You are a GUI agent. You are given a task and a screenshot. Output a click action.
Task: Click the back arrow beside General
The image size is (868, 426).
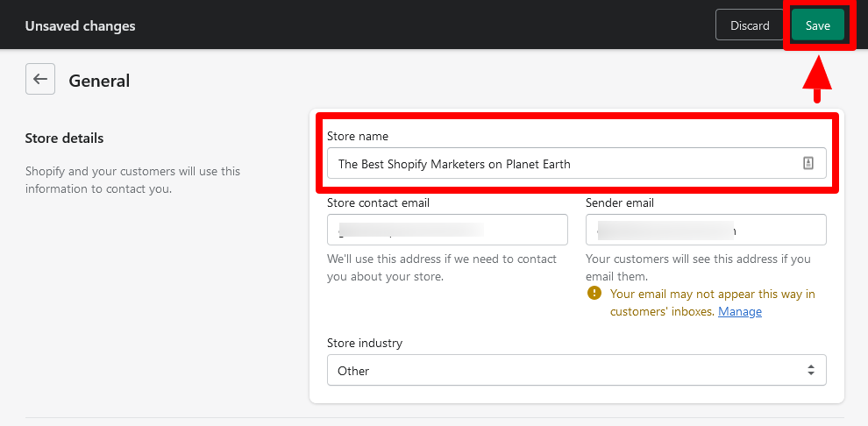(x=40, y=79)
